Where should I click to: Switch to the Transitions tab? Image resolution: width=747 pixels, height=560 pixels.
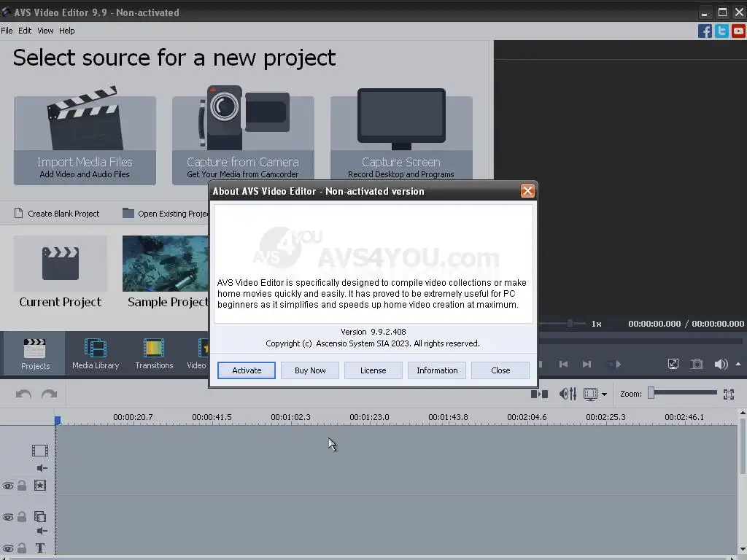pos(154,354)
